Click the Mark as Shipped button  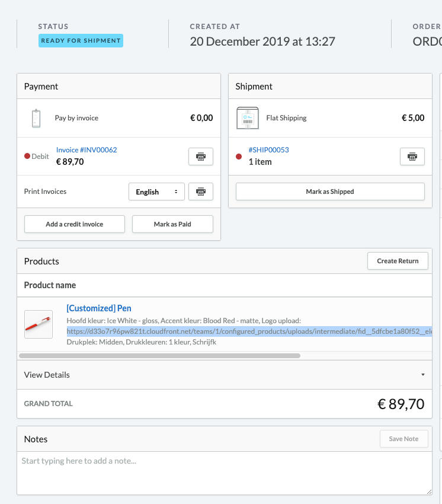click(330, 192)
